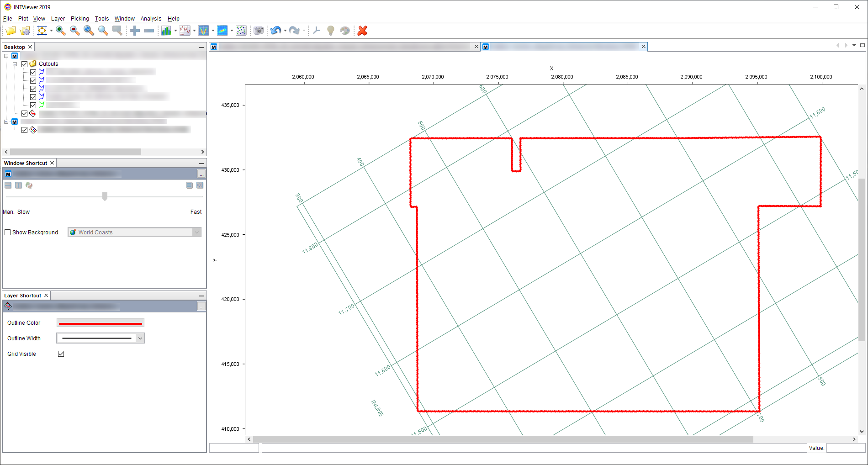Image resolution: width=868 pixels, height=465 pixels.
Task: Close the Layer Shortcut tab
Action: pyautogui.click(x=46, y=296)
